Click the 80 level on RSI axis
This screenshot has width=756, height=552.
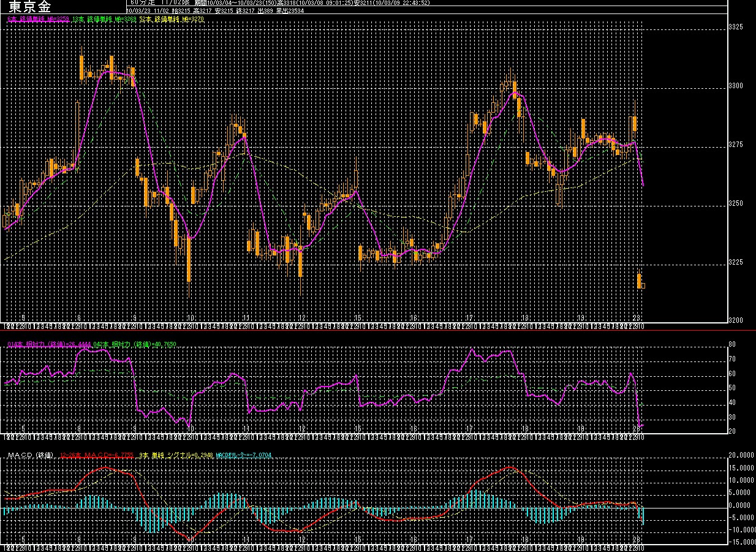[x=731, y=344]
